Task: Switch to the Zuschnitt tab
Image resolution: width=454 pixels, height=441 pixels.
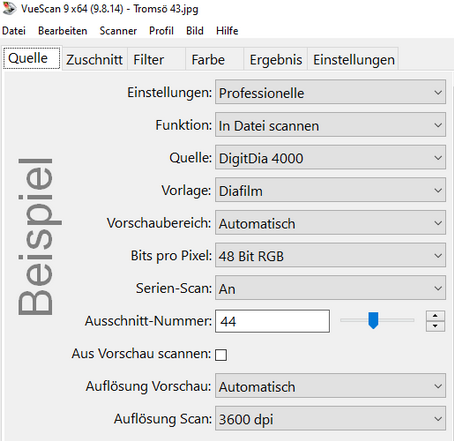Action: (x=95, y=60)
